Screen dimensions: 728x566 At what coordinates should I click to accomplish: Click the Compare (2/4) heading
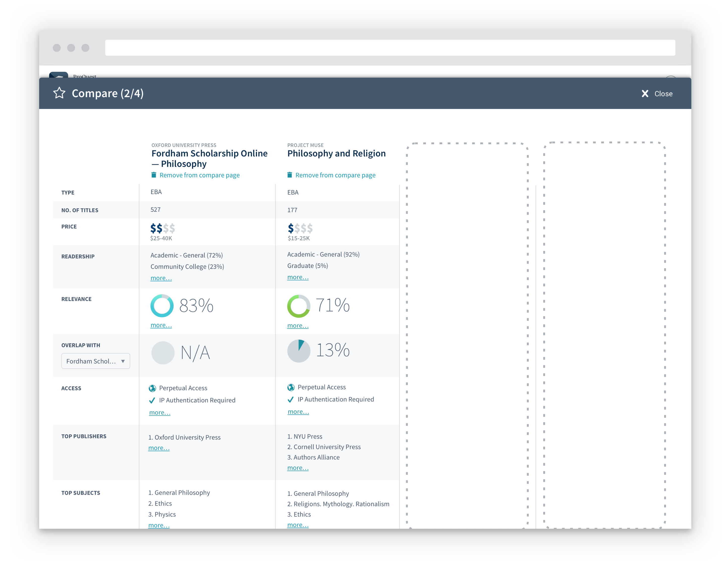pos(108,93)
